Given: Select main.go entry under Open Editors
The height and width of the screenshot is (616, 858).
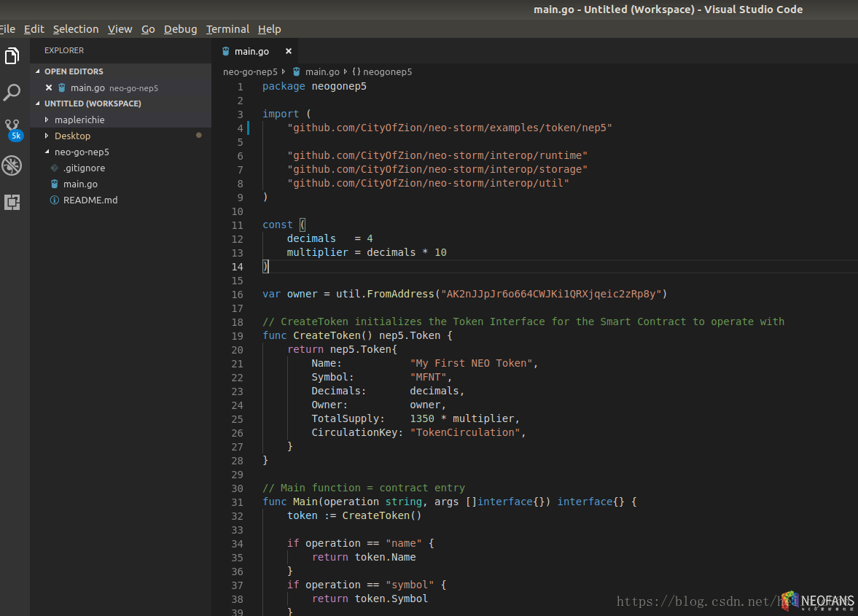Looking at the screenshot, I should click(x=120, y=87).
